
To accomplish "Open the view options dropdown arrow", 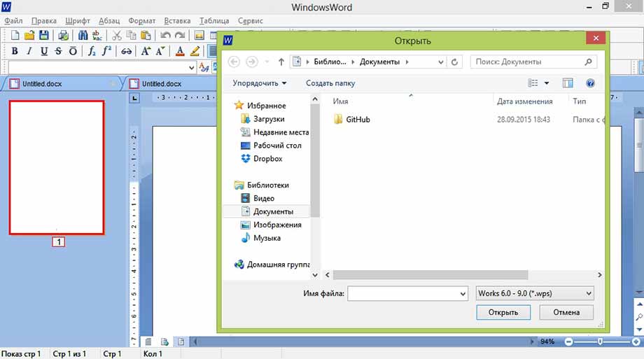I will [547, 83].
